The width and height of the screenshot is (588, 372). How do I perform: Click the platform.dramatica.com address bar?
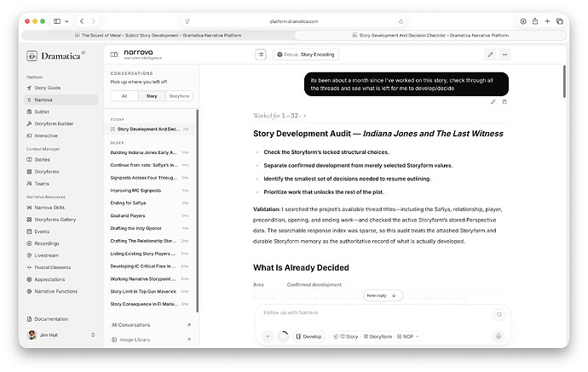click(294, 21)
